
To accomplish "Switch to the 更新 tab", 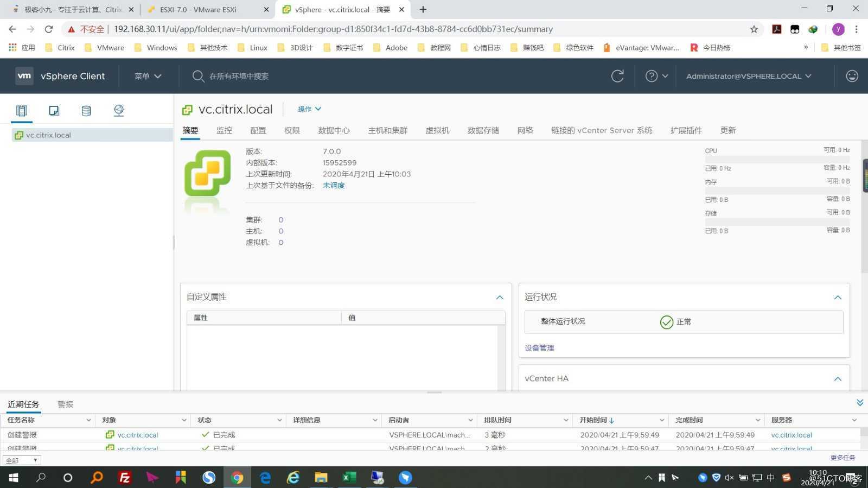I will point(728,130).
